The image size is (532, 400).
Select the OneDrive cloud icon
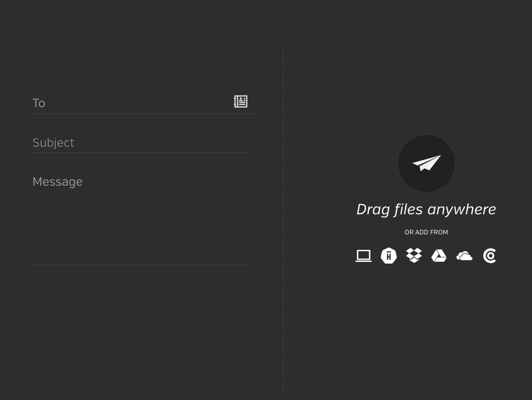point(464,256)
